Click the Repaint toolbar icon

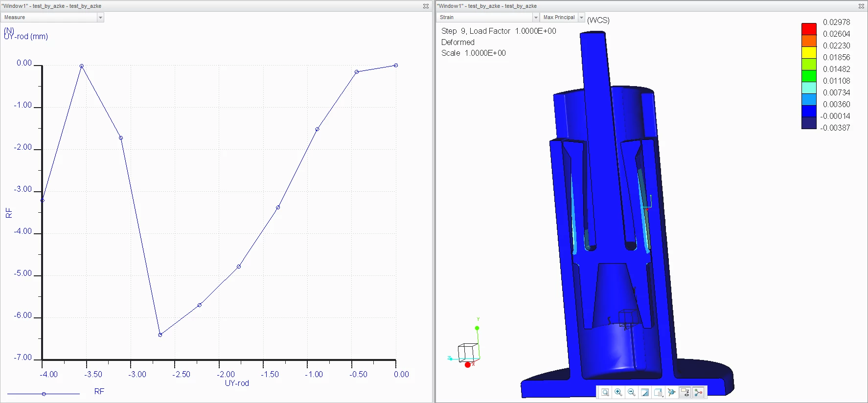(645, 392)
